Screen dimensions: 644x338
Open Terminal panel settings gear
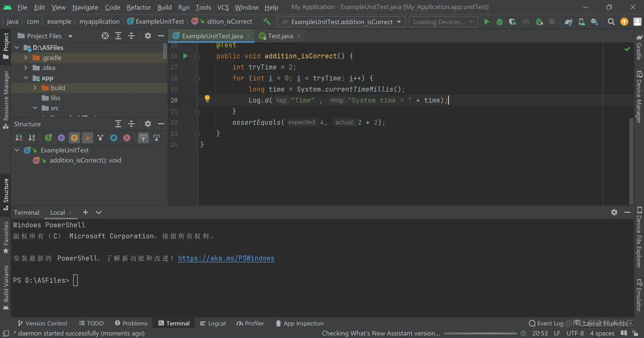(614, 212)
